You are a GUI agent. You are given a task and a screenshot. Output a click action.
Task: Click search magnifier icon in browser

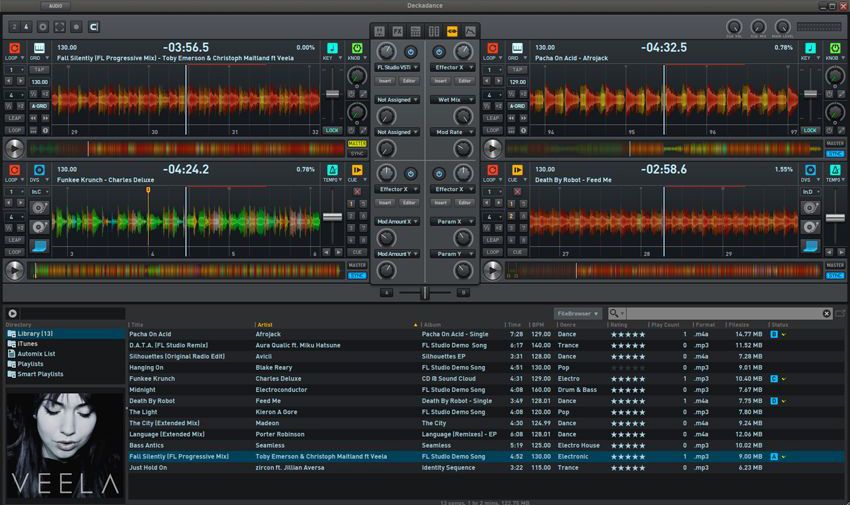click(x=614, y=313)
